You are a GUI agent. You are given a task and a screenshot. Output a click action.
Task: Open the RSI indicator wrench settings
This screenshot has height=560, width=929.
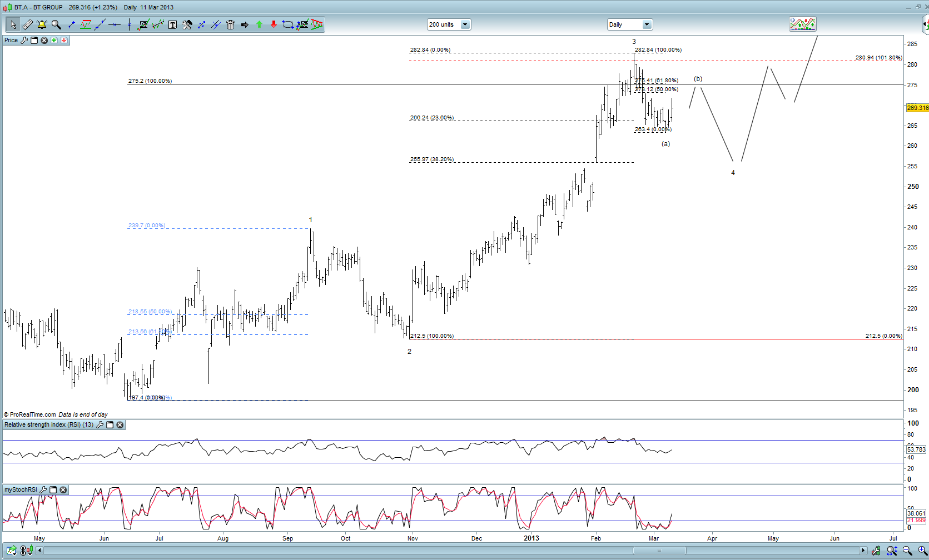[x=100, y=425]
